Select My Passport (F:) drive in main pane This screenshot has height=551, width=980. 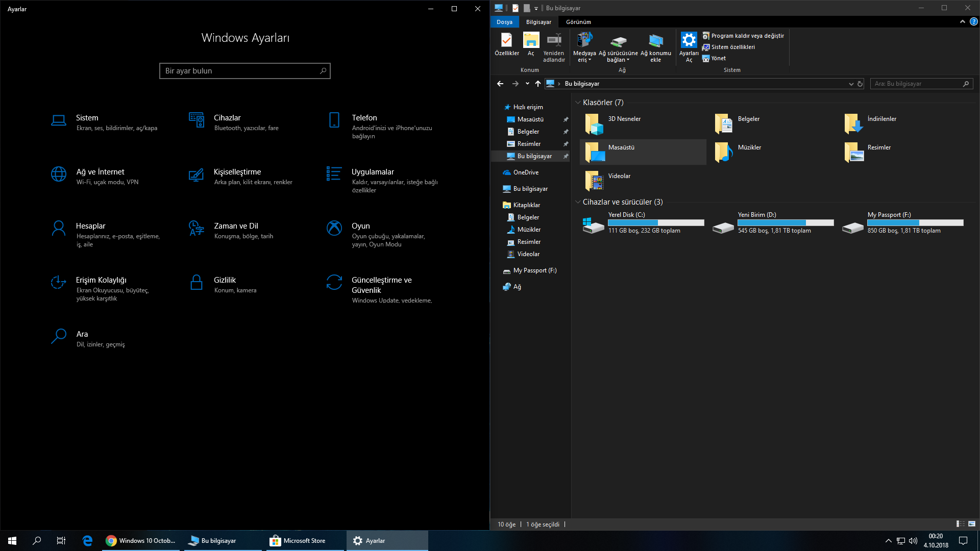tap(902, 223)
